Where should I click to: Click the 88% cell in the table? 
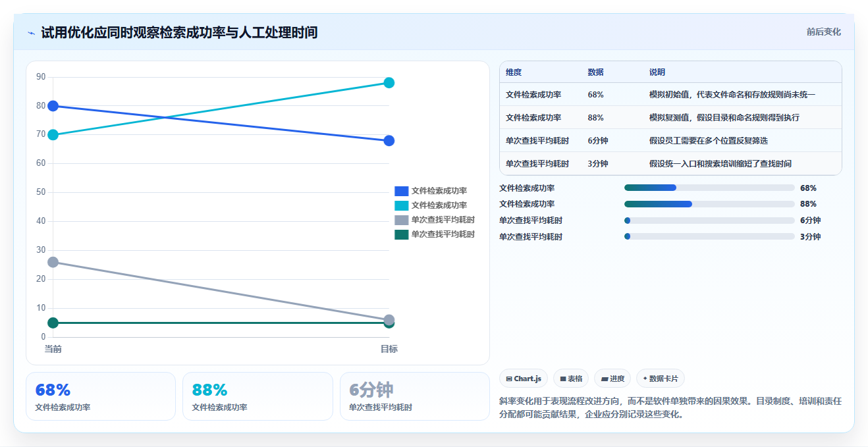(x=595, y=117)
